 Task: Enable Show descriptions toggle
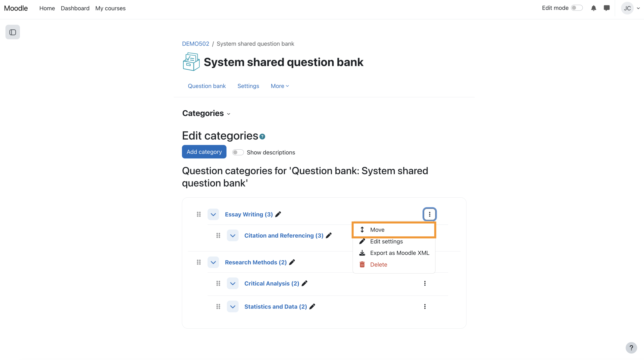click(x=238, y=152)
